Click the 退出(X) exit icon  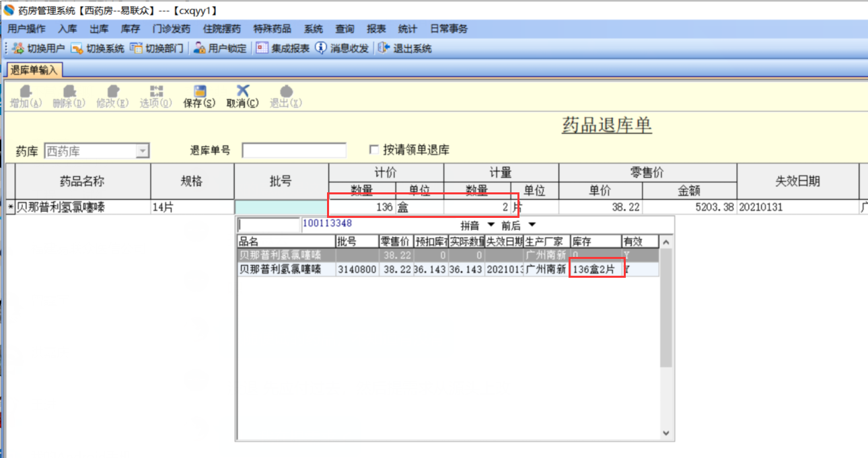coord(286,91)
